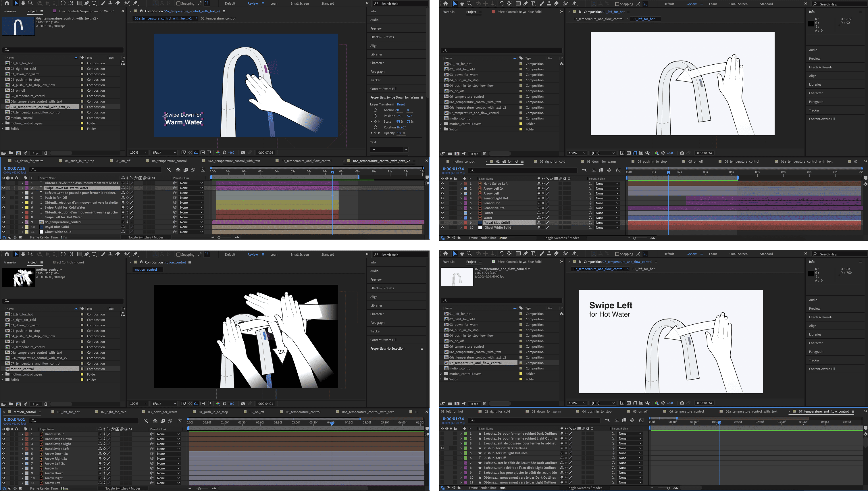Open (Full) resolution dropdown in top-right viewer
868x491 pixels.
click(x=603, y=153)
